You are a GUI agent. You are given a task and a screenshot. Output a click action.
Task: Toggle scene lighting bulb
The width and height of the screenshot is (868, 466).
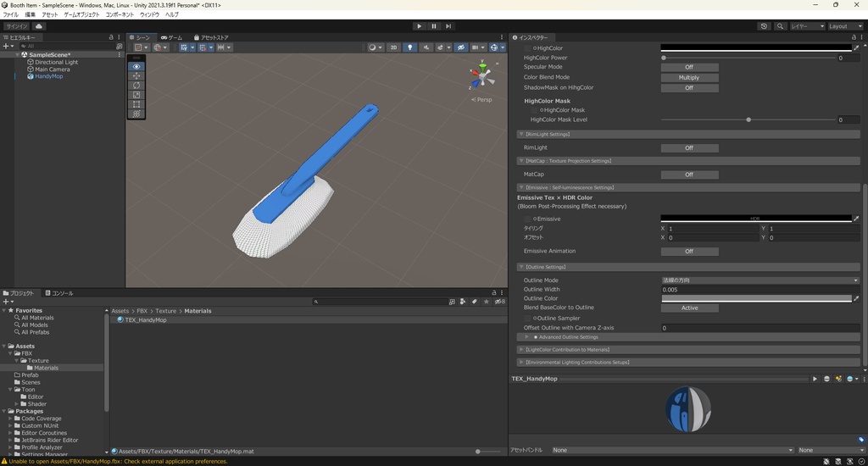[x=409, y=47]
